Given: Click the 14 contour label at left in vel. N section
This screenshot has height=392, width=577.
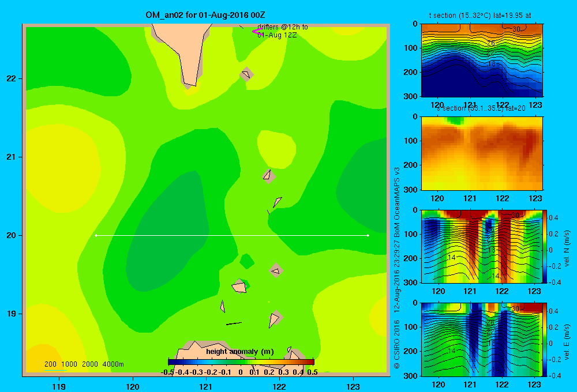Looking at the screenshot, I should (452, 258).
